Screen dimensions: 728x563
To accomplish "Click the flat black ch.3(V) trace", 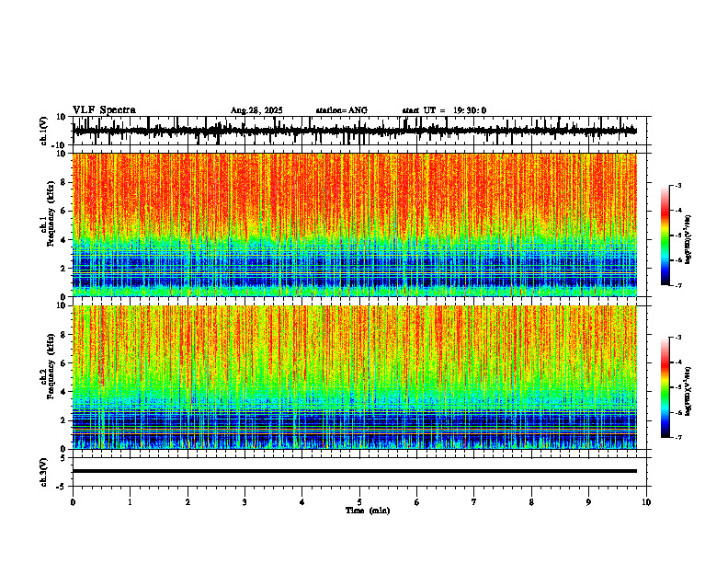I will click(354, 471).
